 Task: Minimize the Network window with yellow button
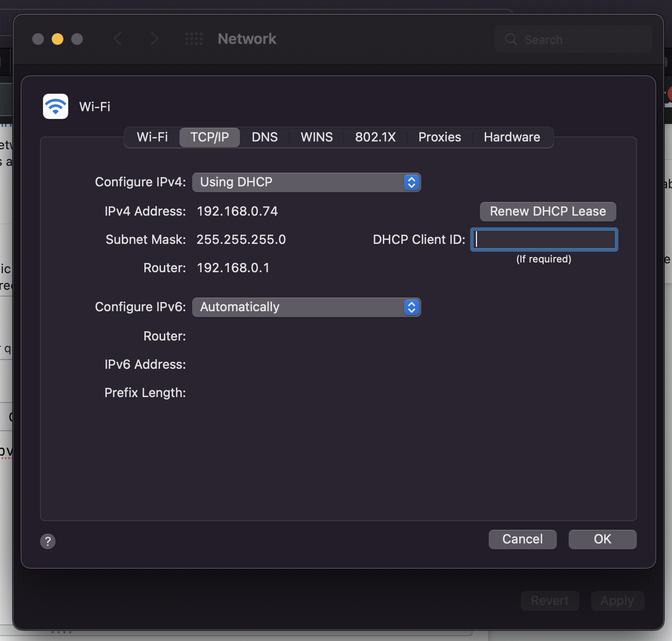(x=58, y=39)
